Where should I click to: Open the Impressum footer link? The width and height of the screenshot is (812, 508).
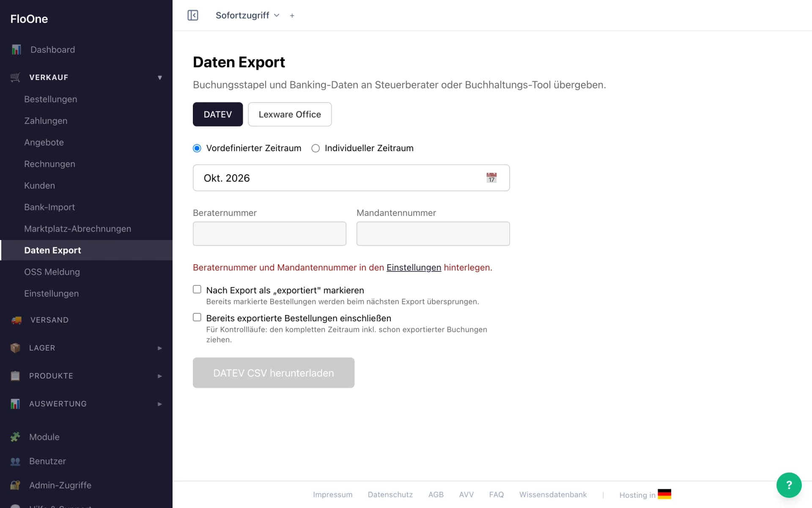tap(332, 494)
